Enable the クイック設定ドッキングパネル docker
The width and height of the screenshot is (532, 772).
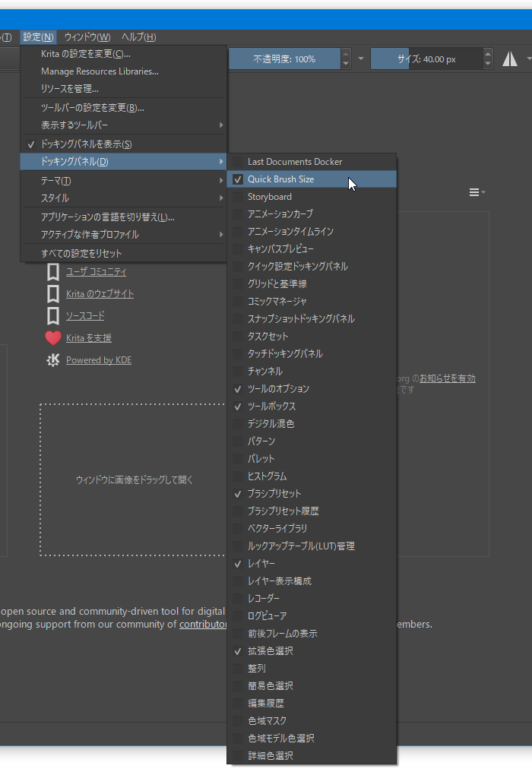tap(312, 267)
